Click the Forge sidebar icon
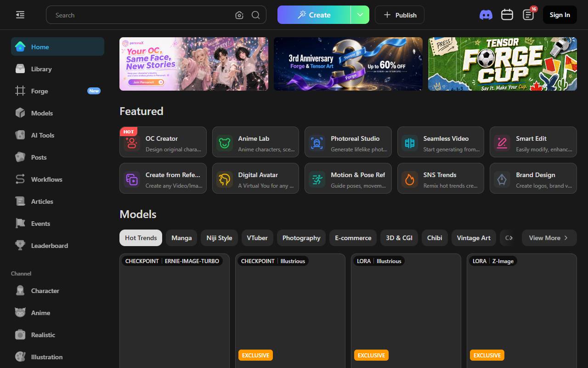The height and width of the screenshot is (368, 588). (20, 91)
